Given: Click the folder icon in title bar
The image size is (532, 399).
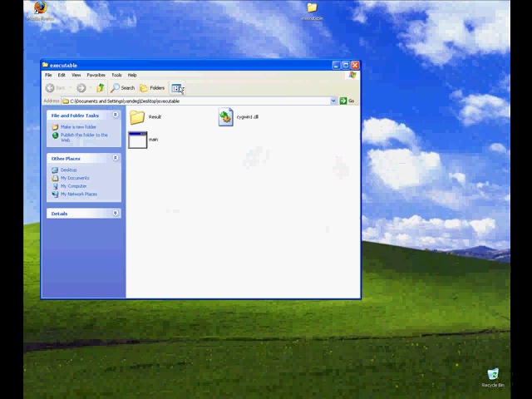Looking at the screenshot, I should pyautogui.click(x=45, y=65).
